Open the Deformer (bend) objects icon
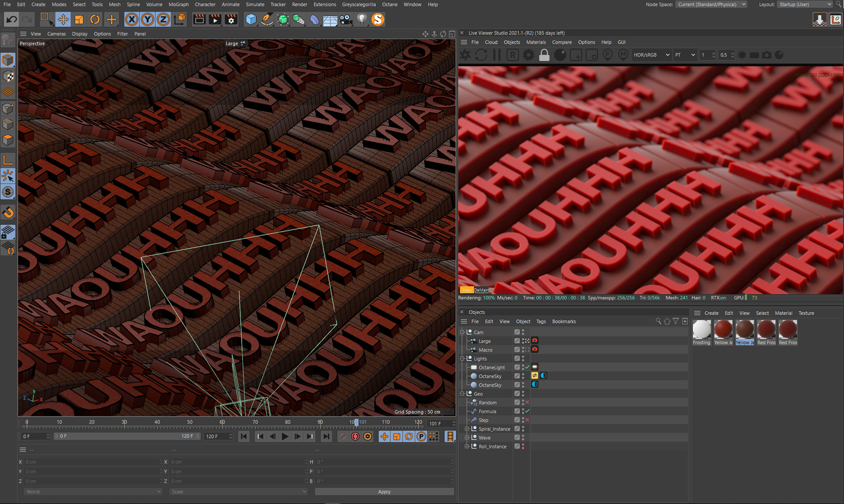This screenshot has height=504, width=844. click(x=314, y=19)
